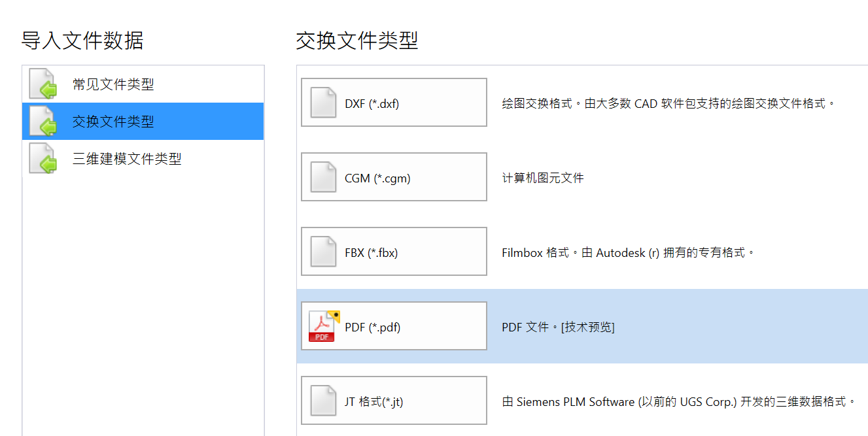The image size is (868, 436).
Task: Click the PDF 文件 [技术预览] description
Action: [x=558, y=327]
